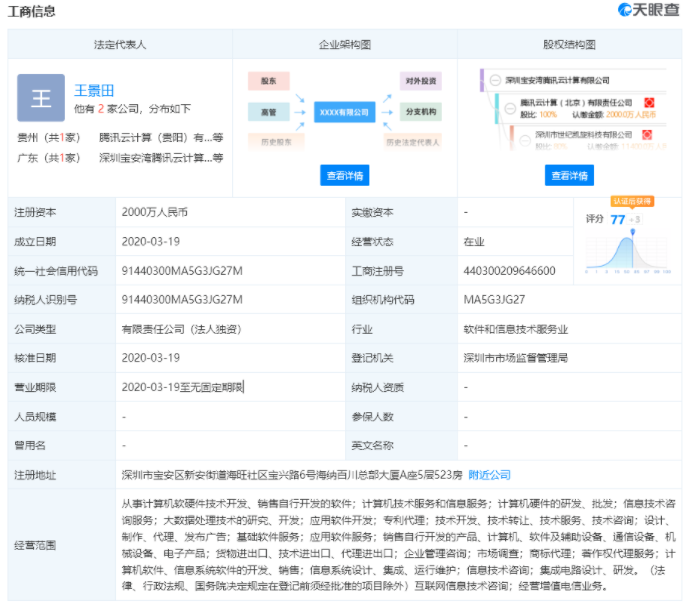Click the 纳税人识别号 value 91440300MA5G3JG27M

click(x=182, y=300)
